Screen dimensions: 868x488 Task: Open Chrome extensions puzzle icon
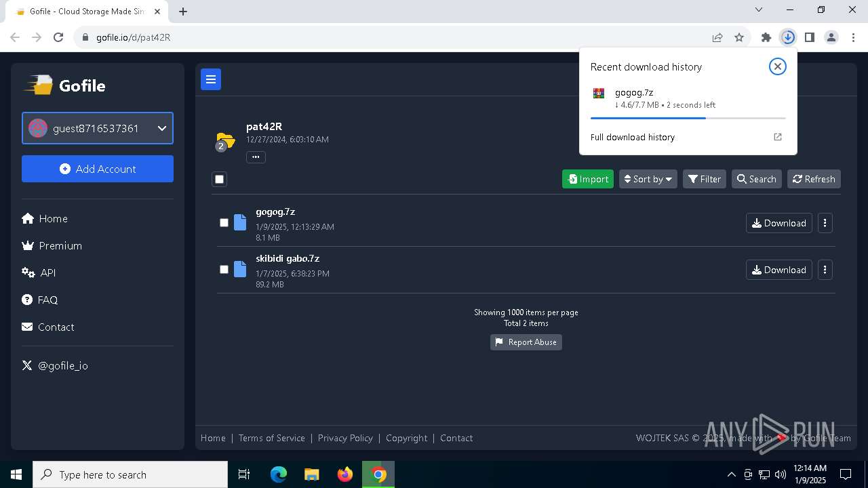point(766,37)
